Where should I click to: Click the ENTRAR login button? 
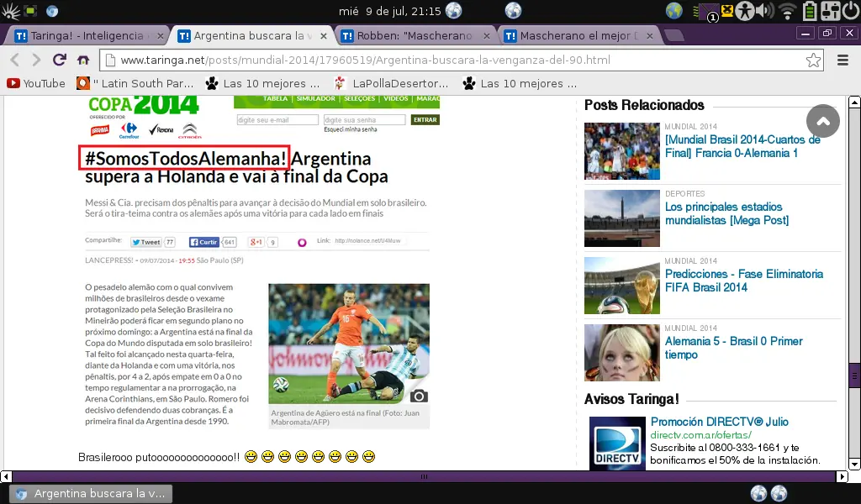425,119
